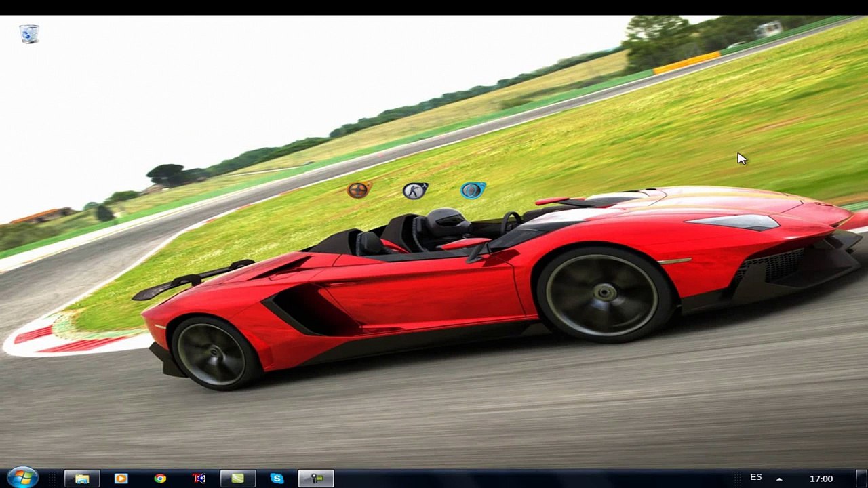Launch Google Chrome from the taskbar
The width and height of the screenshot is (868, 488).
tap(160, 479)
